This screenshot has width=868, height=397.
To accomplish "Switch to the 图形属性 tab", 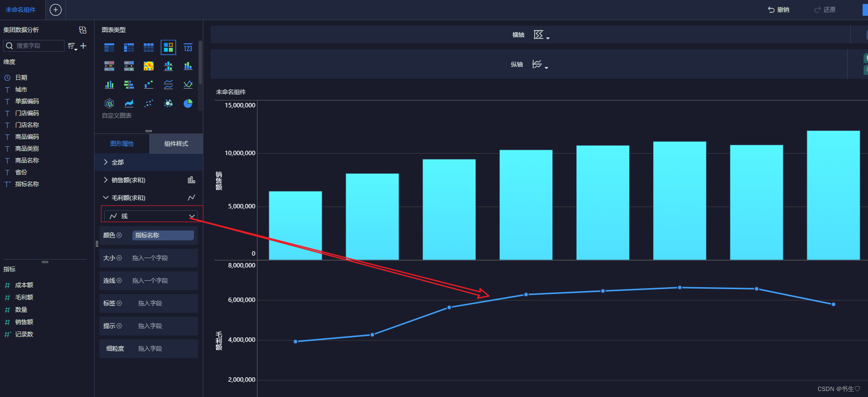I will coord(122,143).
